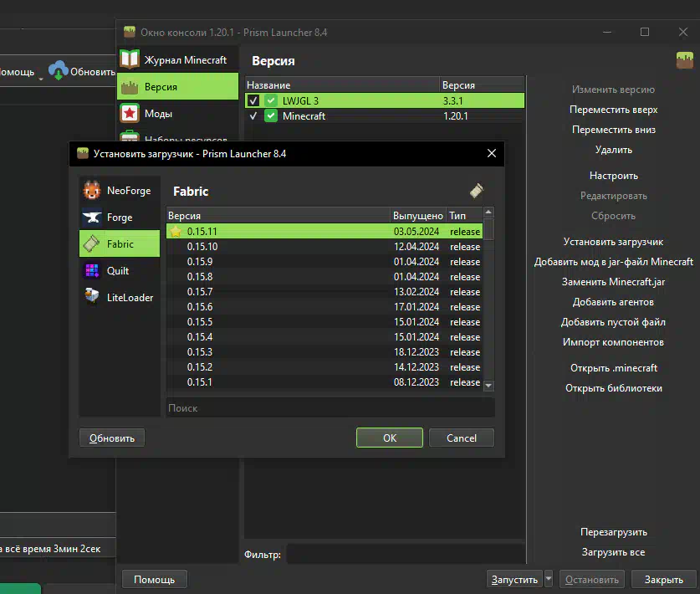This screenshot has height=594, width=700.
Task: Click the version list scrollbar thumb
Action: click(x=488, y=229)
